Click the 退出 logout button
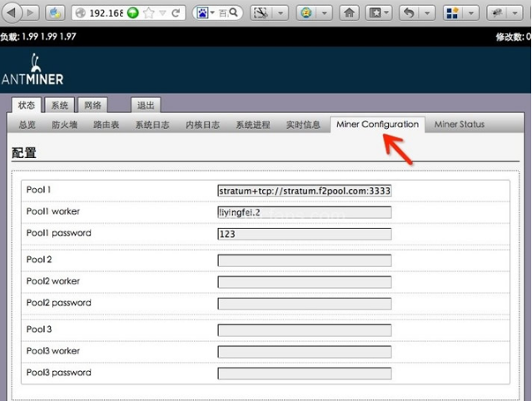Image resolution: width=532 pixels, height=401 pixels. tap(146, 106)
